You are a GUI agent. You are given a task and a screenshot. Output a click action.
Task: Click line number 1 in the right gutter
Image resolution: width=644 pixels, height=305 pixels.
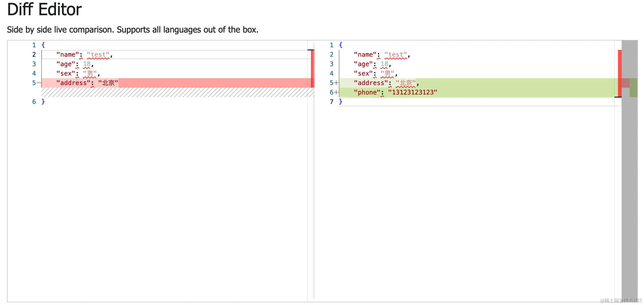[x=332, y=45]
